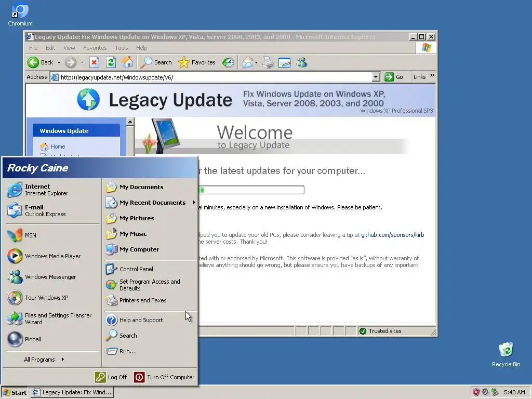Open the Run... dialog
Screen dimensions: 532x399
click(x=150, y=351)
